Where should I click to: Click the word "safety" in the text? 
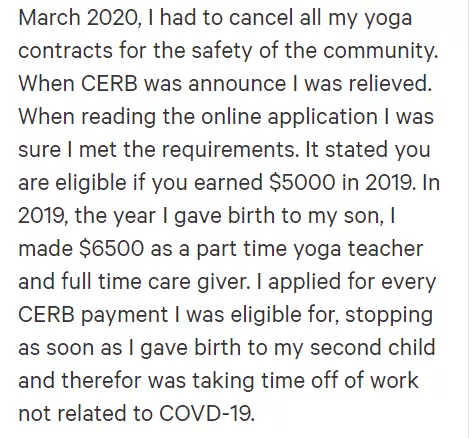coord(222,52)
